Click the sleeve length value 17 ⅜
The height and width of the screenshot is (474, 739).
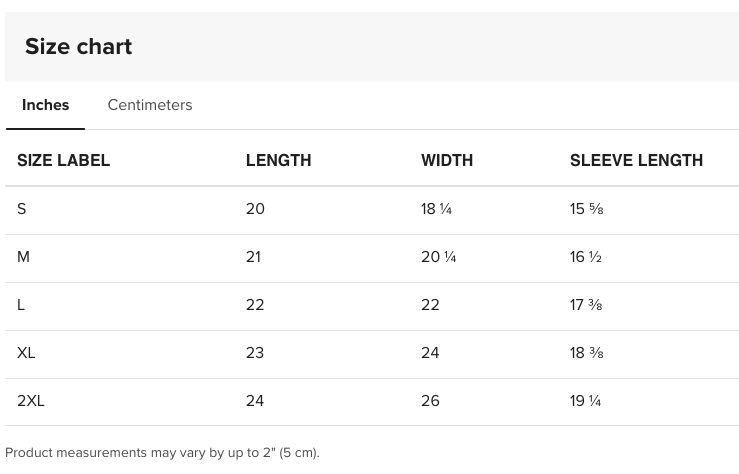(x=586, y=305)
